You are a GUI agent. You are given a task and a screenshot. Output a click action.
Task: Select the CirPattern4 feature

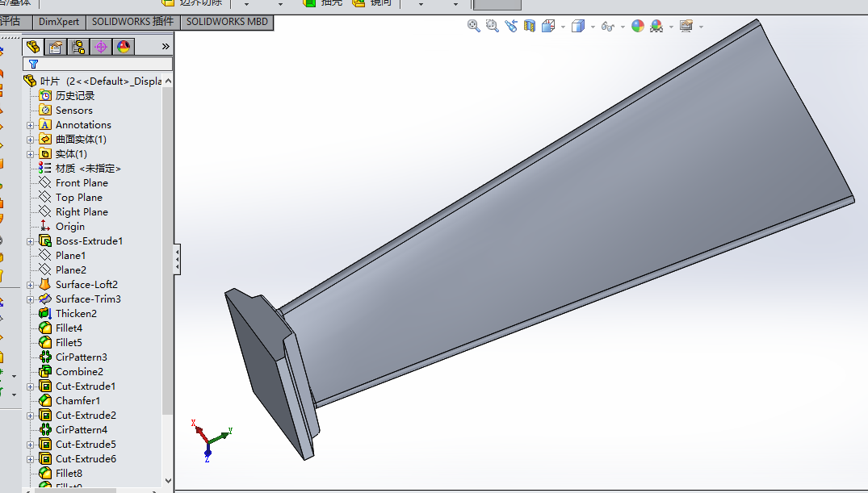(82, 429)
